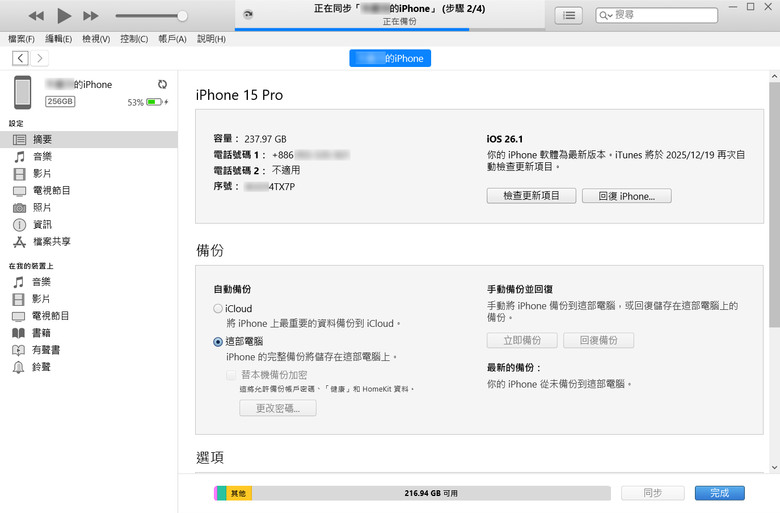Open 有聲書 in the sidebar
This screenshot has width=780, height=513.
click(x=89, y=350)
